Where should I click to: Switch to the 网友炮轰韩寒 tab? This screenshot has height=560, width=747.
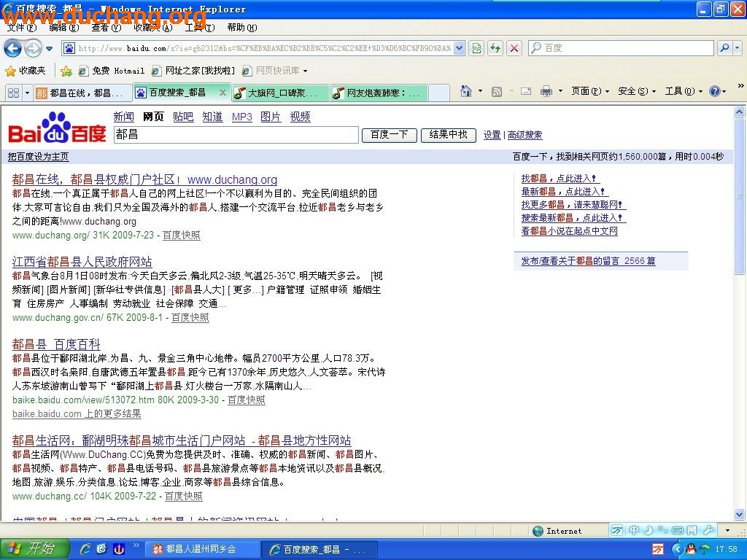point(379,93)
